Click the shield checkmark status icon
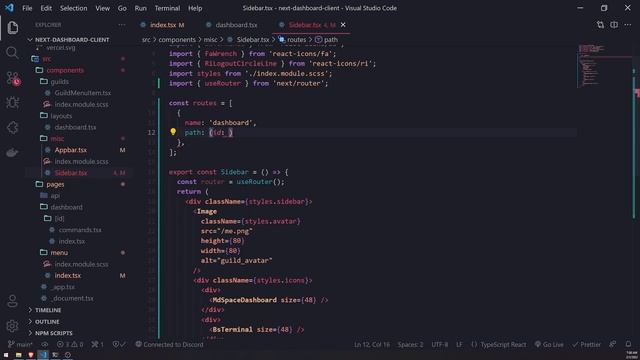The image size is (640, 360). point(119,344)
